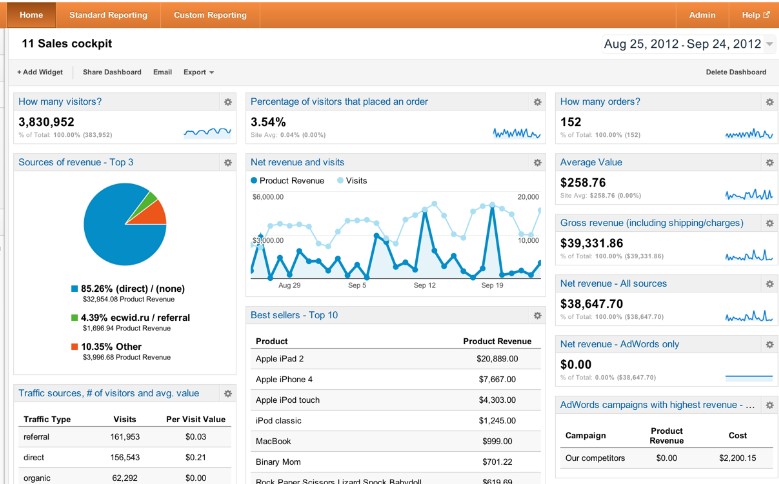Click gear on Traffic sources widget
The image size is (779, 484).
(227, 394)
